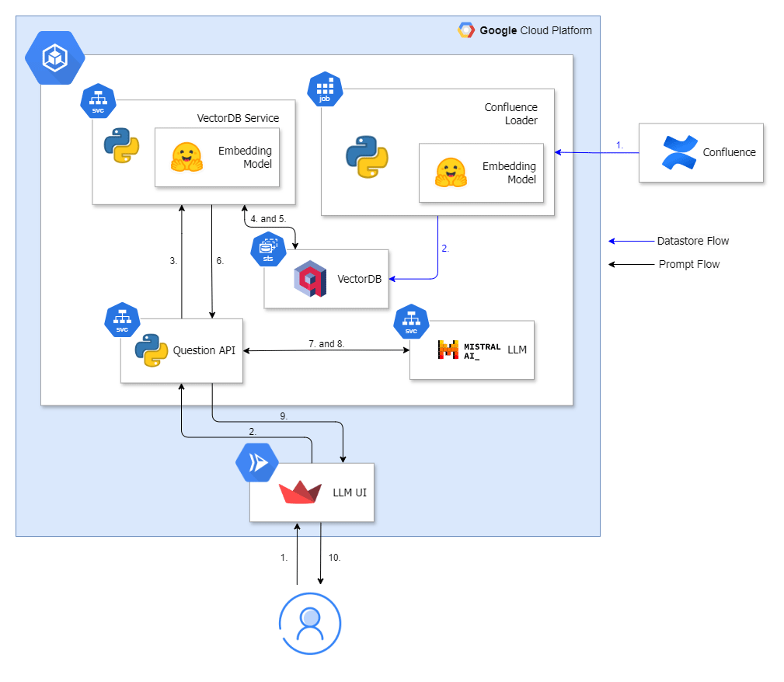Select the Python logo in Confluence Loader
This screenshot has width=784, height=682.
367,157
